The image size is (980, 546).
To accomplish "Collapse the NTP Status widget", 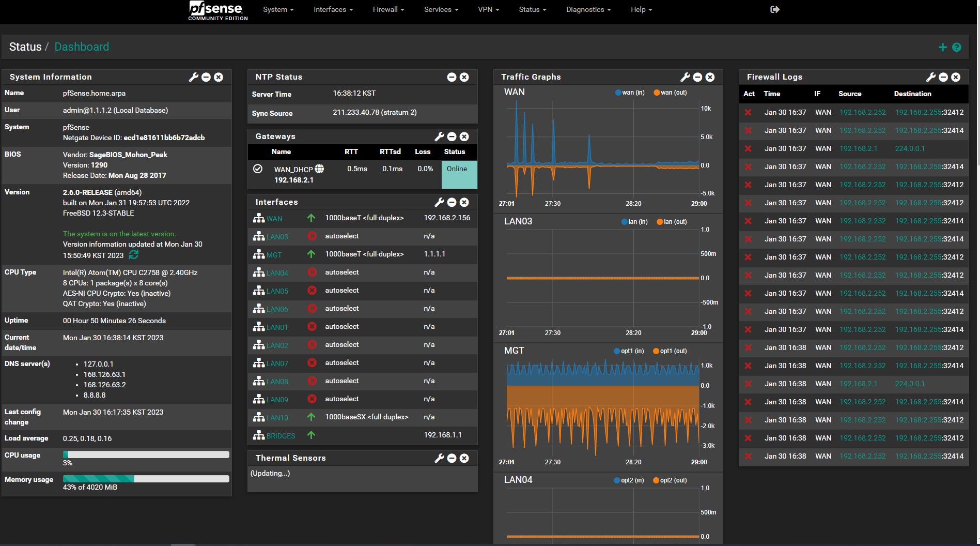I will pyautogui.click(x=452, y=77).
